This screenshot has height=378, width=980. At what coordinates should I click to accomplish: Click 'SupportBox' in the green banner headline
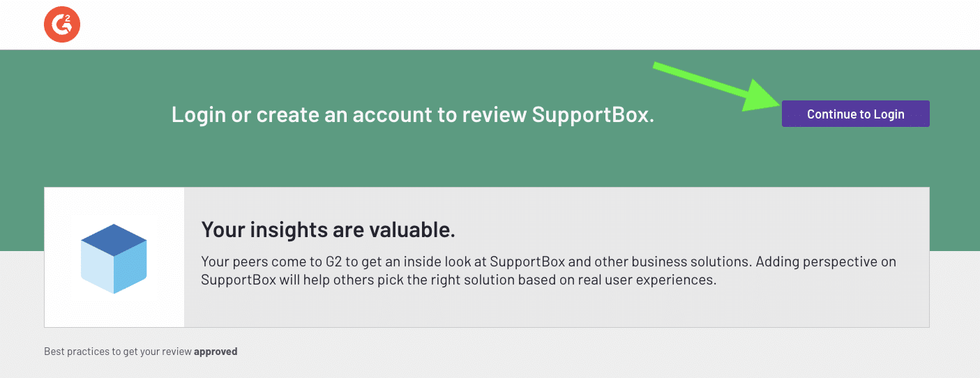coord(593,114)
